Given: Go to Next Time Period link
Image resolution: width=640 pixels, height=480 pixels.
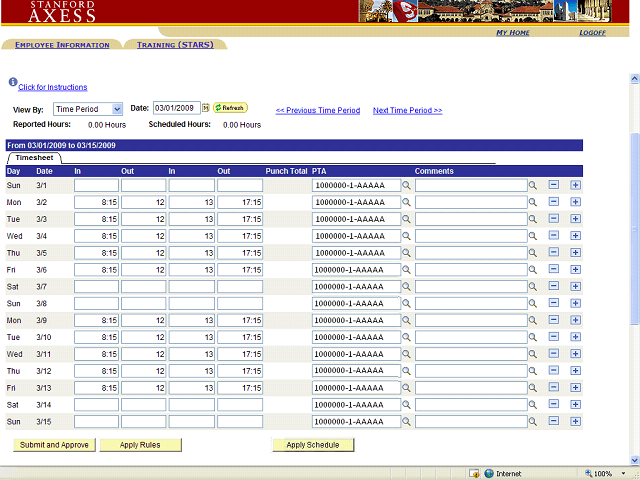Looking at the screenshot, I should (407, 110).
